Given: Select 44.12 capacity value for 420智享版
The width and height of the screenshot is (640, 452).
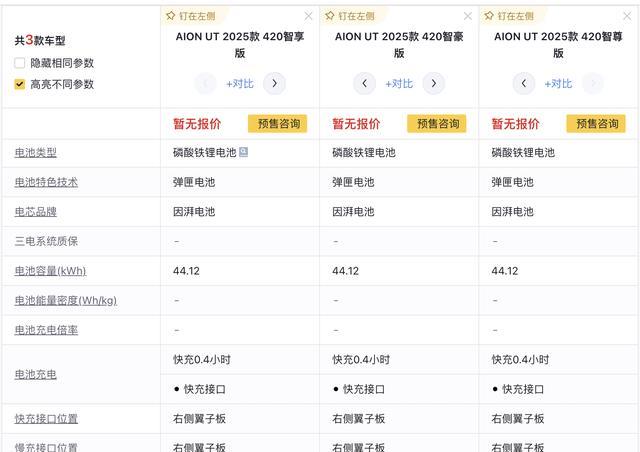Looking at the screenshot, I should [x=186, y=271].
